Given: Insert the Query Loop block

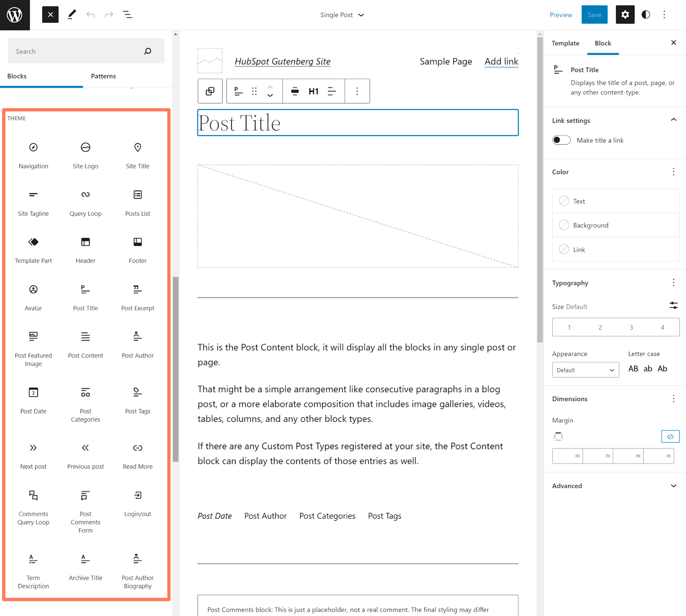Looking at the screenshot, I should 85,202.
